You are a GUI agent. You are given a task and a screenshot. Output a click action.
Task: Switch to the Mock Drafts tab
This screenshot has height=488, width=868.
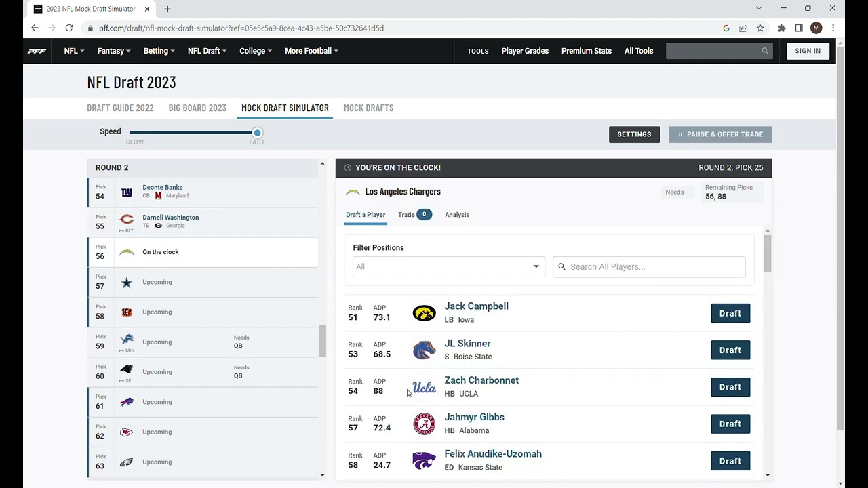coord(368,108)
